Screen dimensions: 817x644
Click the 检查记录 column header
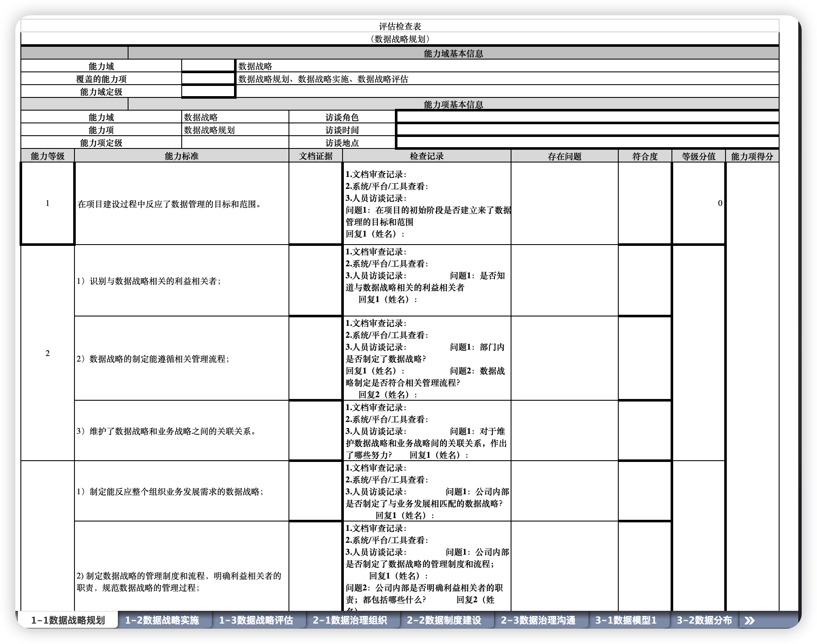(x=426, y=156)
